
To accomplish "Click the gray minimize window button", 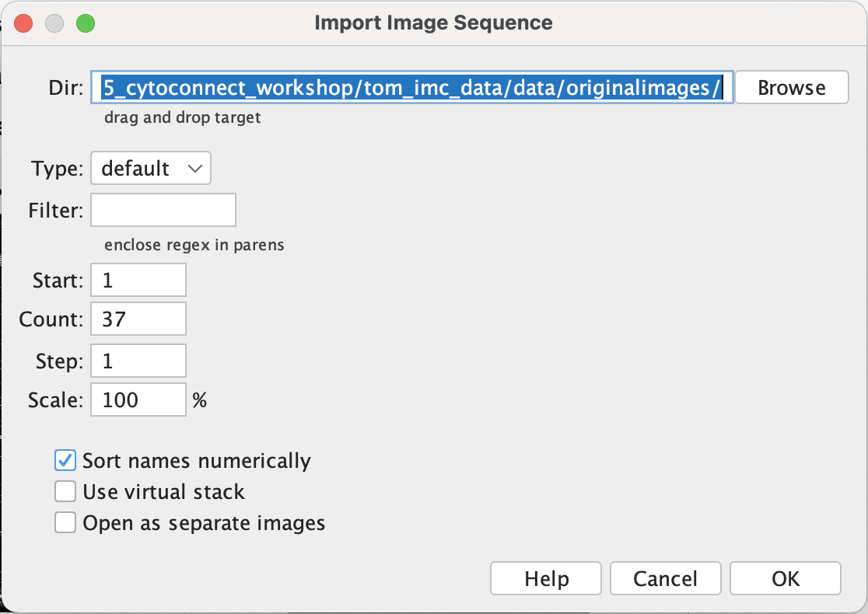I will click(54, 23).
